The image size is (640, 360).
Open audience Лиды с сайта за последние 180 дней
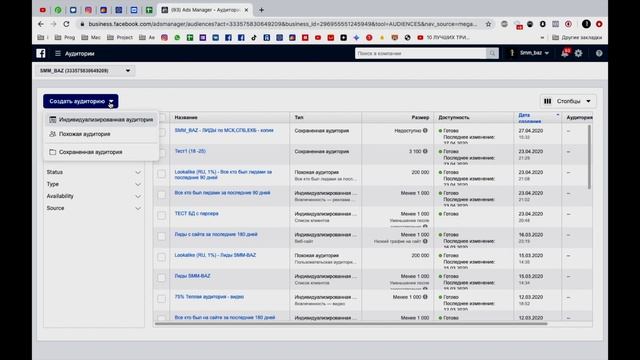coord(216,234)
